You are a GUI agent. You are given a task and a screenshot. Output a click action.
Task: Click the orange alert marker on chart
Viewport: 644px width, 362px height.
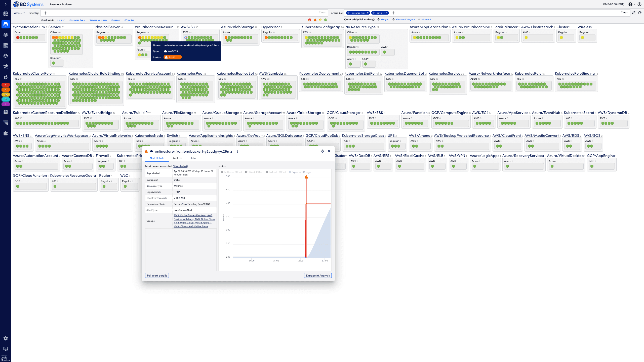306,177
